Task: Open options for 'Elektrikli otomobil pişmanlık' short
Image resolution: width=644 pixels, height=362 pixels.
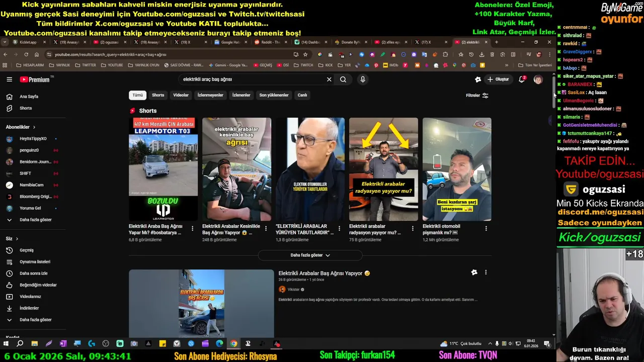Action: coord(486,229)
